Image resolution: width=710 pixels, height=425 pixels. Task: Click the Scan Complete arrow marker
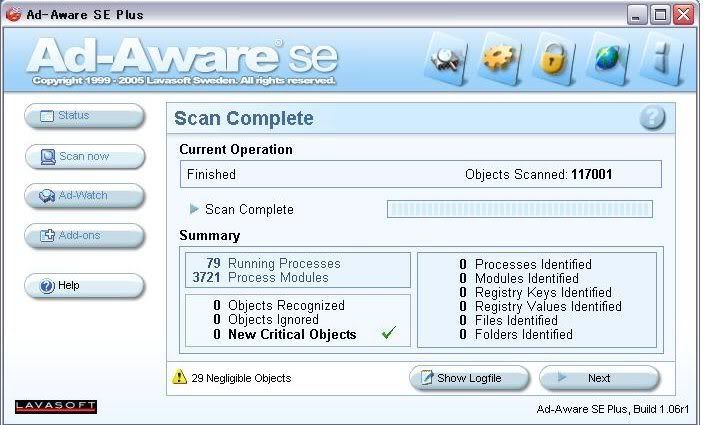[194, 209]
